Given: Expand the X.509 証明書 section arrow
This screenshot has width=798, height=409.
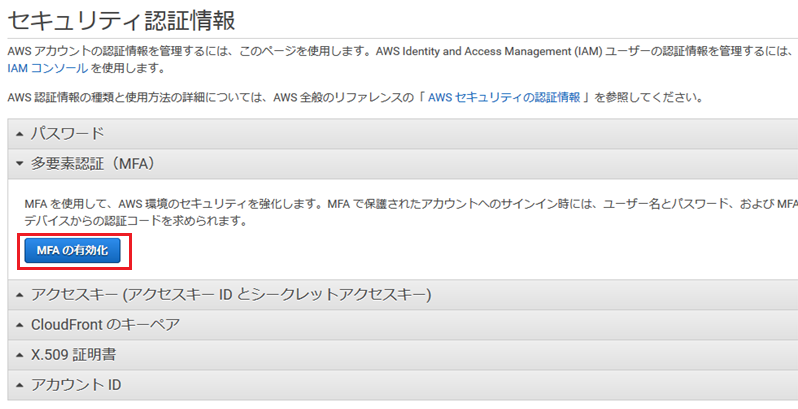Looking at the screenshot, I should (20, 355).
